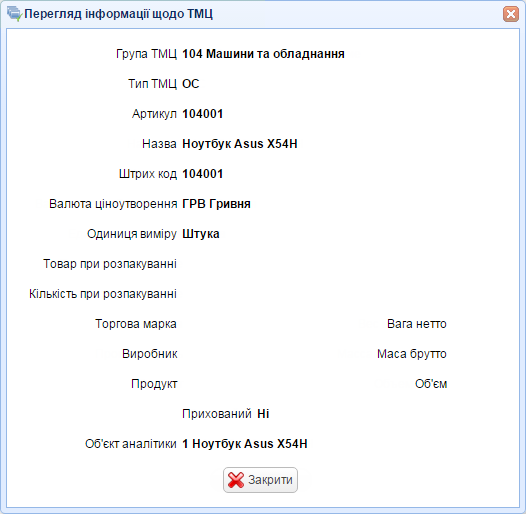
Task: Click the value '1 Ноутбук Asus X54H'
Action: click(x=245, y=444)
